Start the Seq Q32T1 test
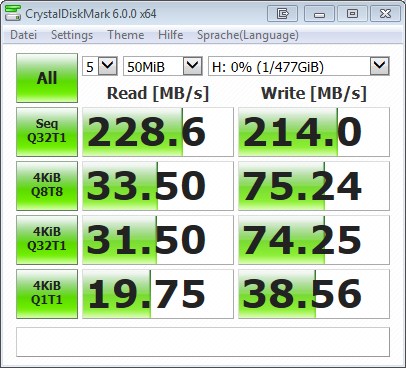The height and width of the screenshot is (368, 406). [x=47, y=132]
